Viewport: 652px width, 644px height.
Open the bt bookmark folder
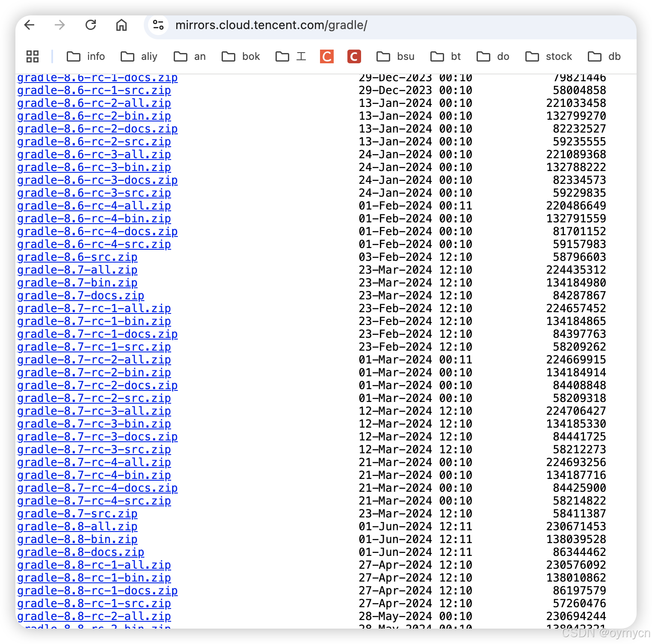(x=446, y=56)
